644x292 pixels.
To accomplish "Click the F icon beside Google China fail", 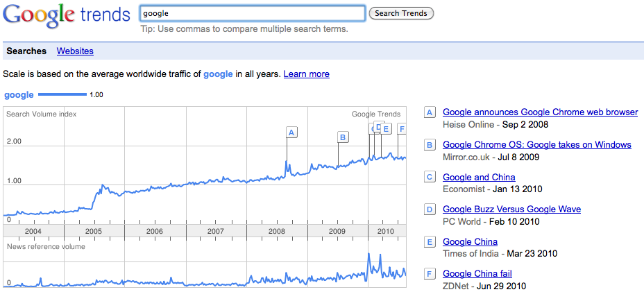I will click(430, 274).
